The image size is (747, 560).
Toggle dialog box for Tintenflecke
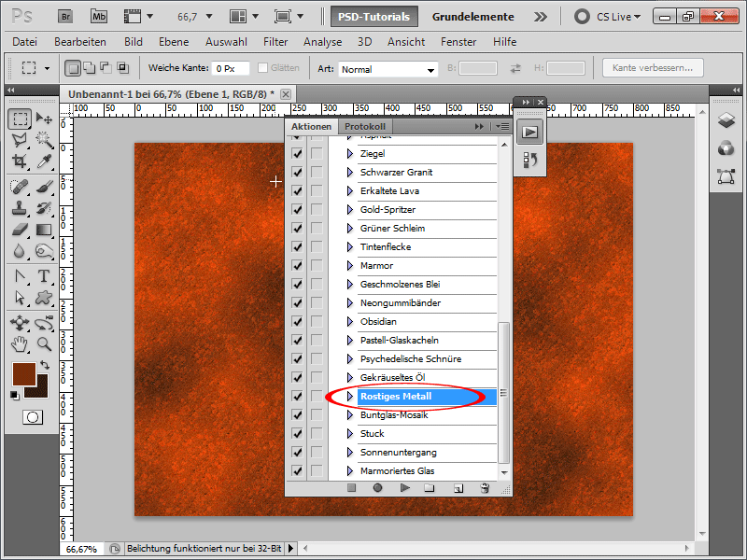[x=317, y=246]
